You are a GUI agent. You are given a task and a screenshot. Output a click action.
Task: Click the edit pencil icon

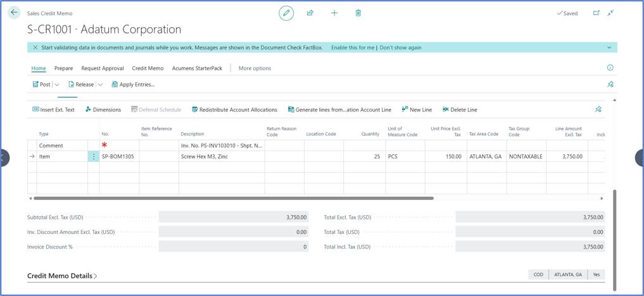point(286,13)
